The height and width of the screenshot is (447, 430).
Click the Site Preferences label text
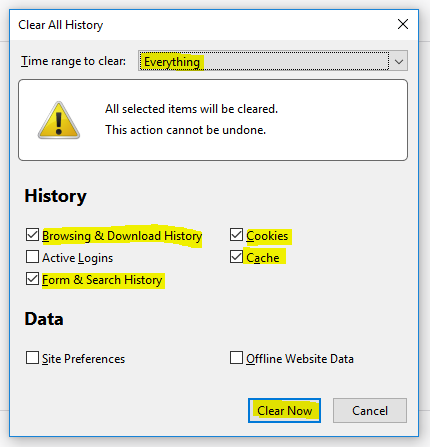83,359
